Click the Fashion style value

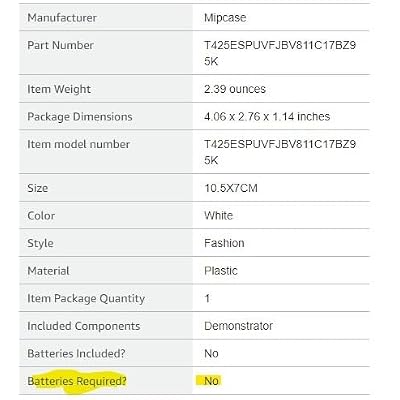pos(224,243)
